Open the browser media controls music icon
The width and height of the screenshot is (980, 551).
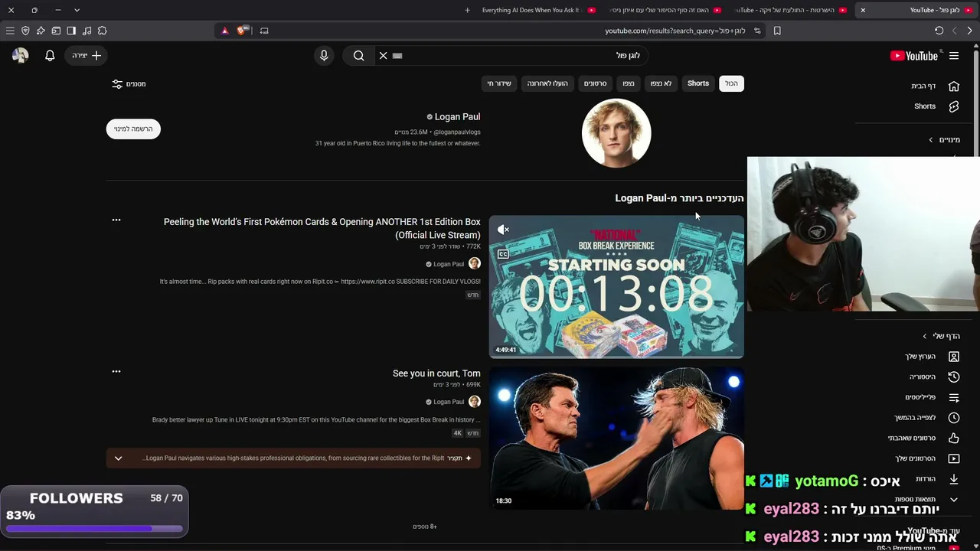click(87, 31)
